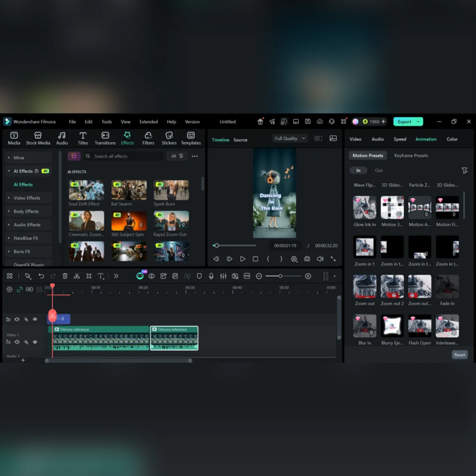The image size is (476, 476).
Task: Open the Audio library tab
Action: (x=62, y=138)
